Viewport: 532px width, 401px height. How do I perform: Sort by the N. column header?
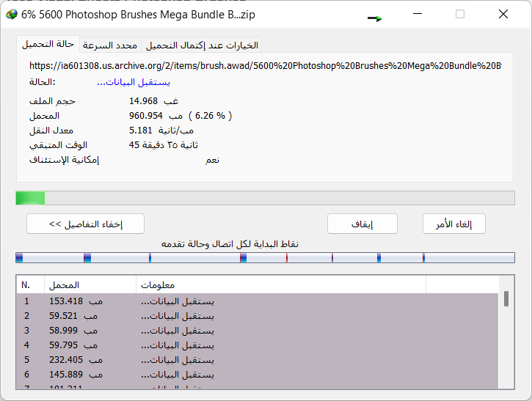[x=29, y=284]
